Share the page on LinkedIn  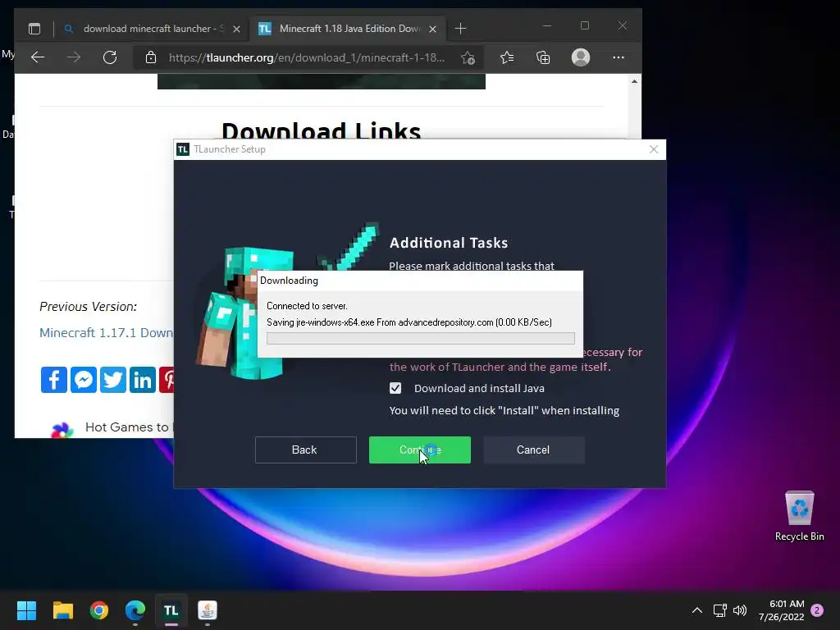(143, 380)
